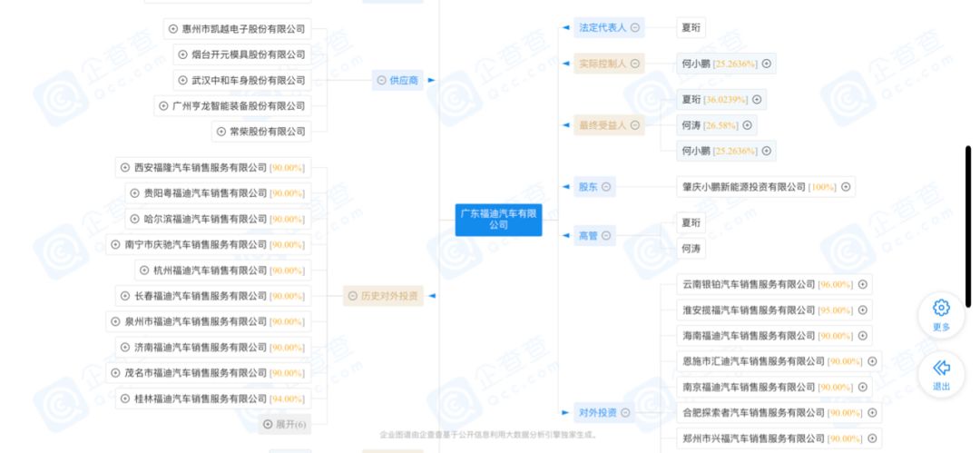
Task: Expand 何涛 26.58% beneficiary node
Action: (x=747, y=125)
